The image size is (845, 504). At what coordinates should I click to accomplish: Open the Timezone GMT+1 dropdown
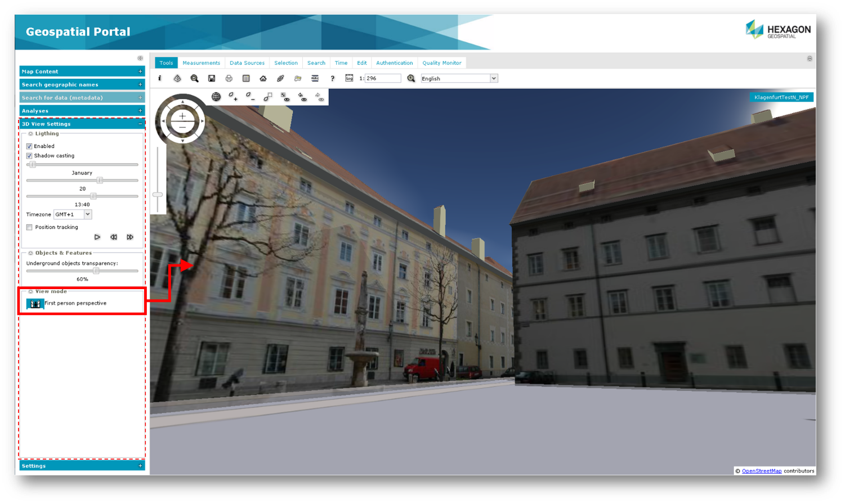pos(73,214)
